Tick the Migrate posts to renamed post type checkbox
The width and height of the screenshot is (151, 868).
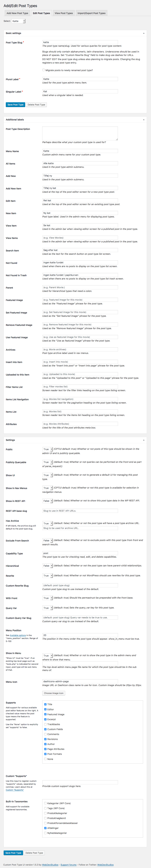click(44, 70)
